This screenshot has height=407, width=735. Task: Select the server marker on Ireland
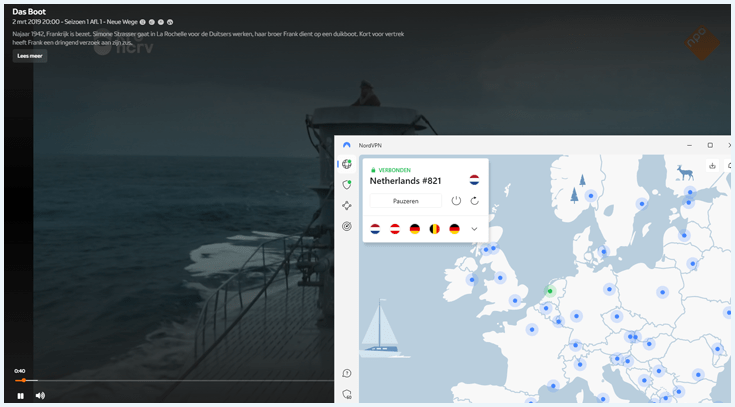(472, 280)
